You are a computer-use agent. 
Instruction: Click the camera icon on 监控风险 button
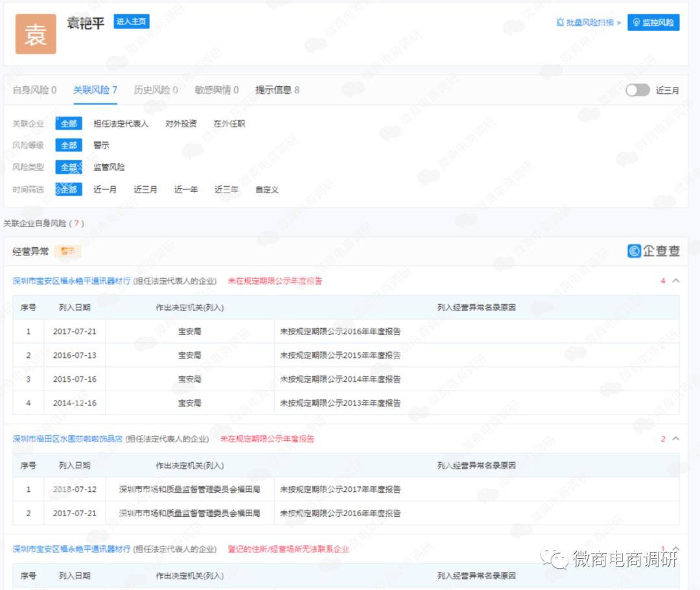(638, 22)
